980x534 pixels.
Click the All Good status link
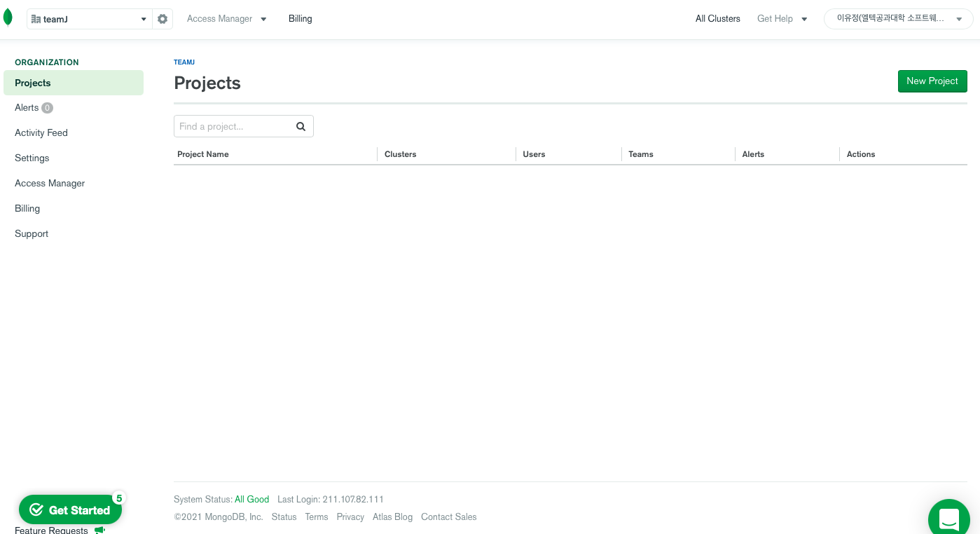[x=251, y=499]
